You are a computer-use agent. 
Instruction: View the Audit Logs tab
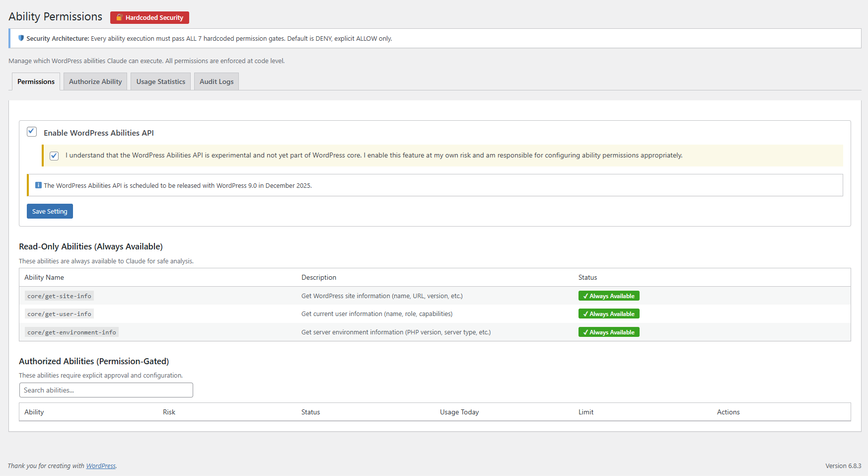coord(217,82)
